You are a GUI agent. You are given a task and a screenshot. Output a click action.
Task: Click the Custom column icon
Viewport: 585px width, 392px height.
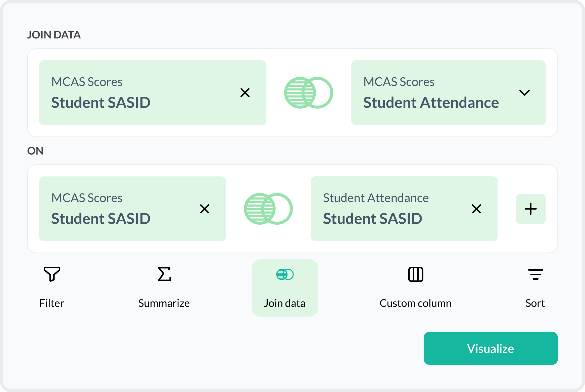416,274
